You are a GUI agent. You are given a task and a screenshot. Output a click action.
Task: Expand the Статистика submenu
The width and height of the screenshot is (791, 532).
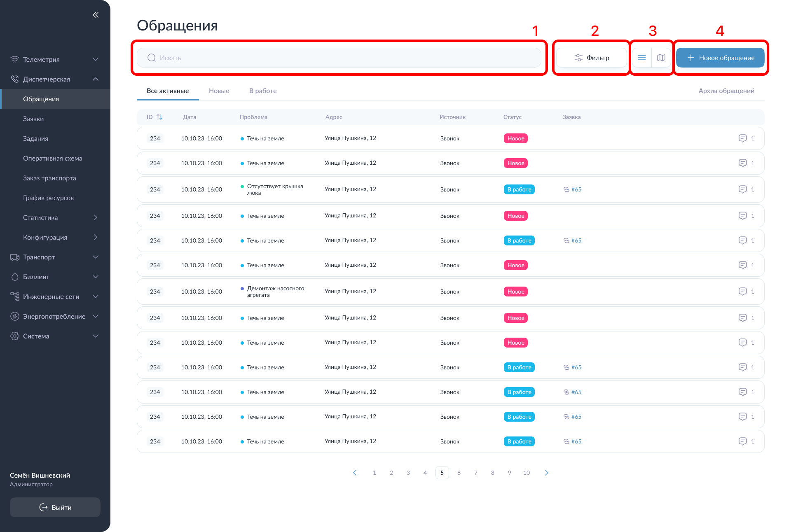click(96, 217)
